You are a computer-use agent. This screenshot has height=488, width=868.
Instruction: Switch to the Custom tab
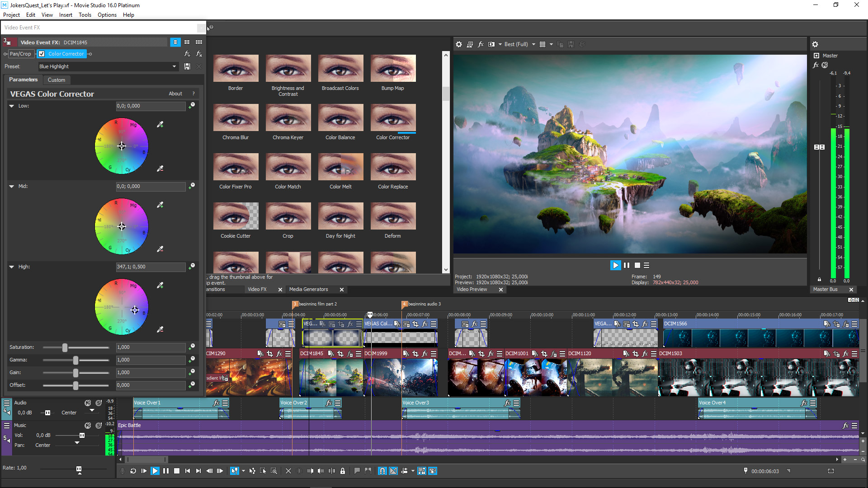click(x=56, y=80)
